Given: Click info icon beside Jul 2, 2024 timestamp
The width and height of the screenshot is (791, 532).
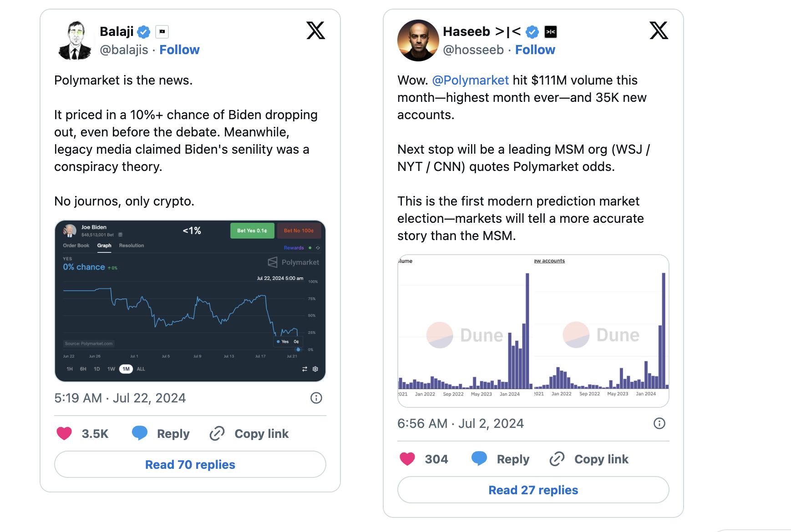Looking at the screenshot, I should pos(659,424).
